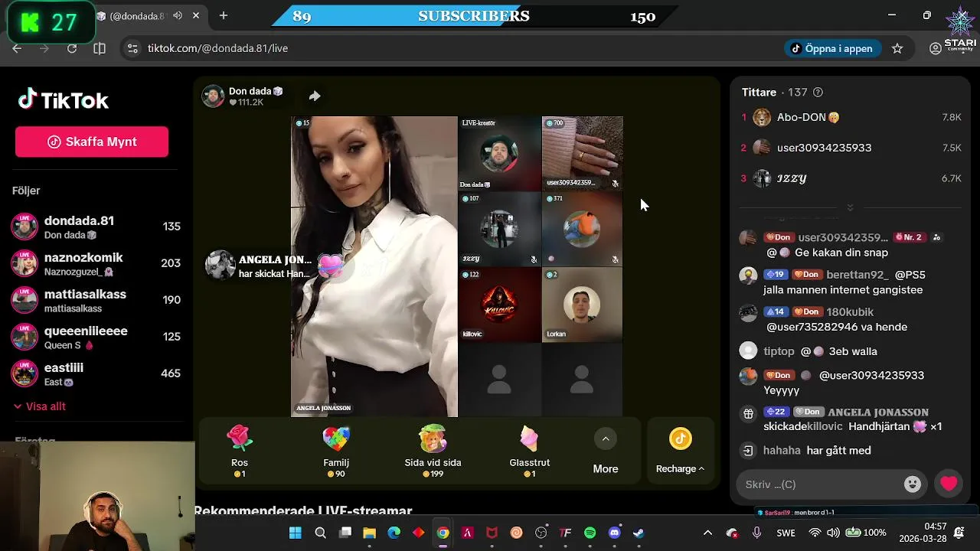Open Spotify from the taskbar
The width and height of the screenshot is (980, 551).
pos(590,533)
